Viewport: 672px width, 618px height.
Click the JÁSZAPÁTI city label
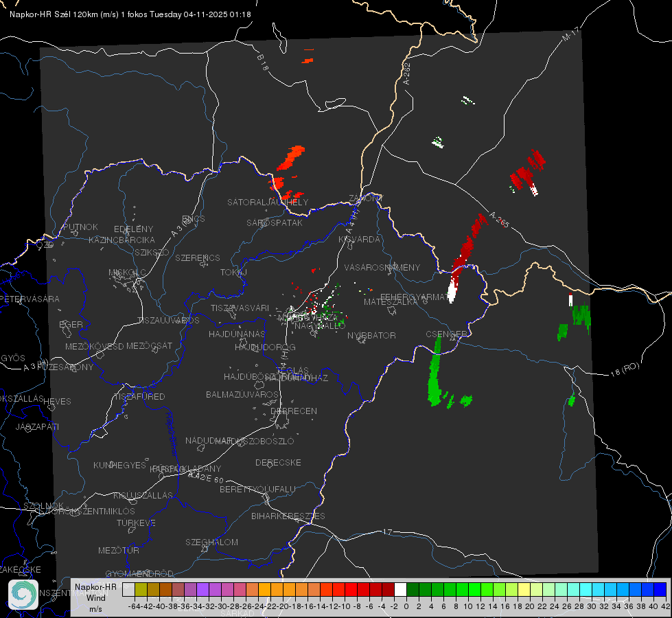tap(37, 426)
